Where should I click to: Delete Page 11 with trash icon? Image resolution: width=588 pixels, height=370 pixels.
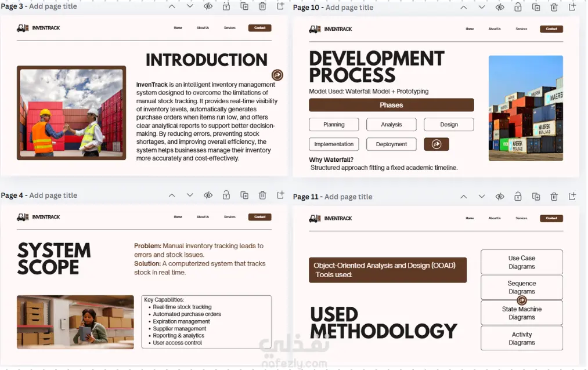554,197
